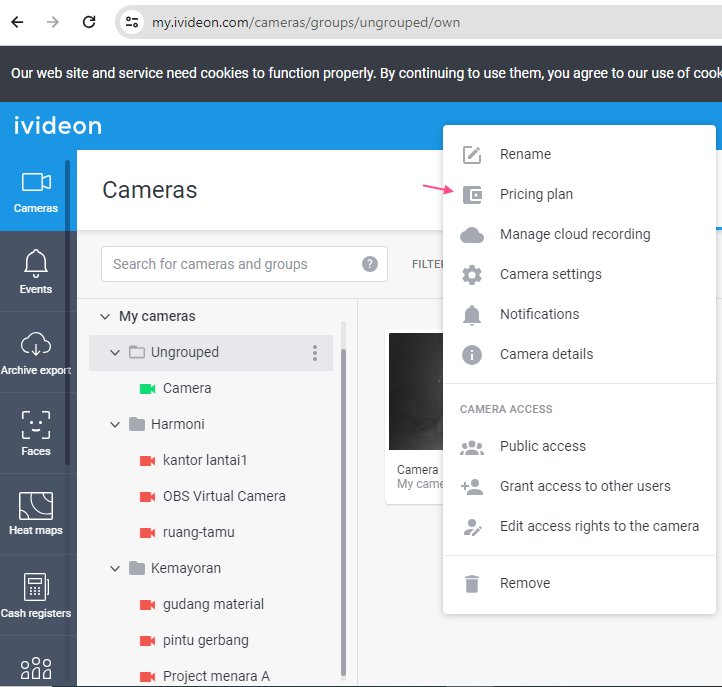Click the Edit access rights user icon

[472, 527]
